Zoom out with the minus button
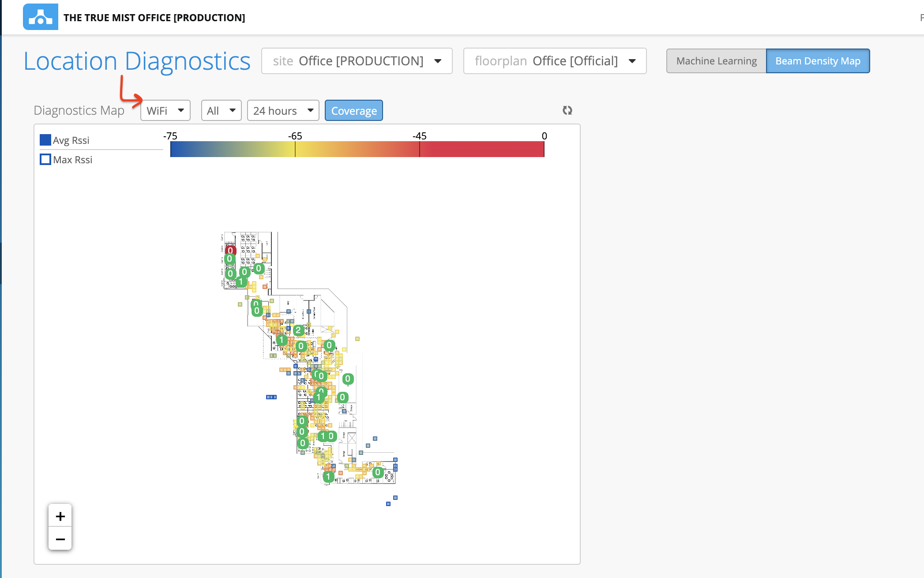Image resolution: width=924 pixels, height=578 pixels. point(60,539)
